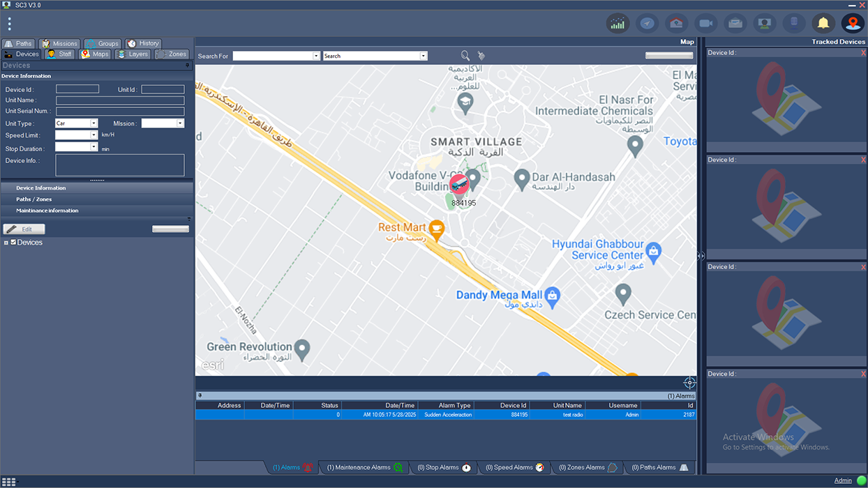The image size is (868, 488).
Task: Click the Admin user link
Action: pos(843,481)
